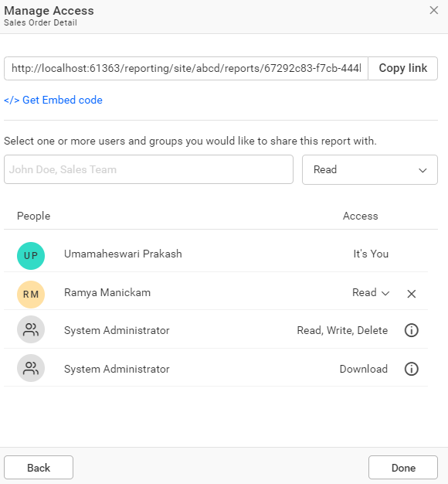
Task: Click chevron arrow in the permission combo box
Action: click(423, 170)
